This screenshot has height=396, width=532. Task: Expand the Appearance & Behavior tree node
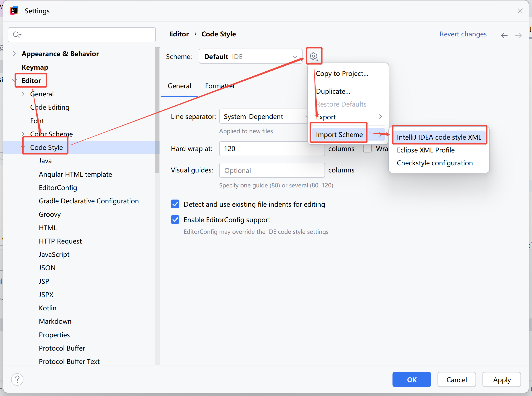[14, 54]
